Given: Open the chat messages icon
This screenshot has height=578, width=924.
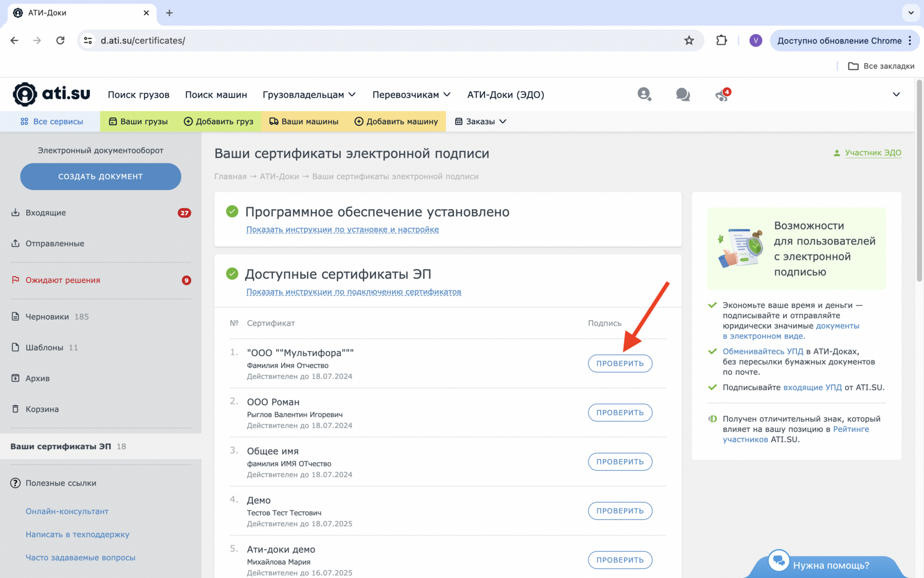Looking at the screenshot, I should [x=683, y=95].
